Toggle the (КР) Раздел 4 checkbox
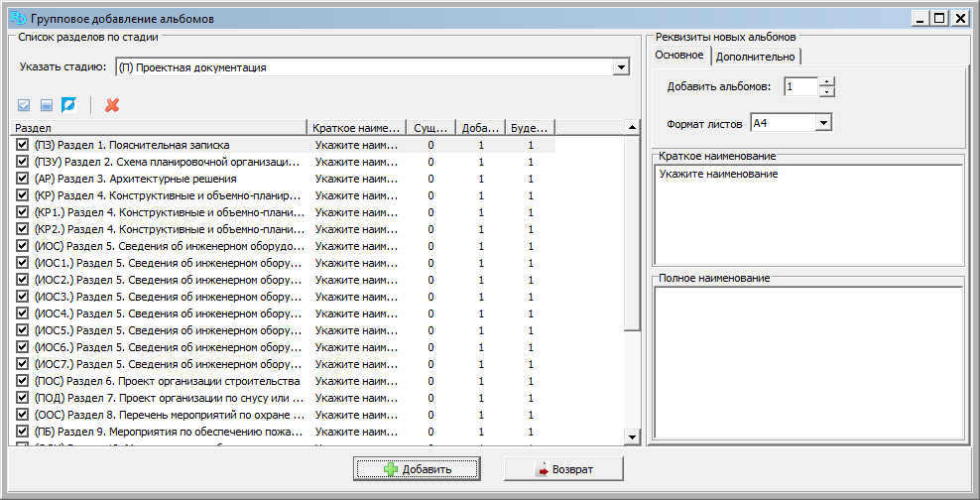The height and width of the screenshot is (500, 980). click(23, 195)
